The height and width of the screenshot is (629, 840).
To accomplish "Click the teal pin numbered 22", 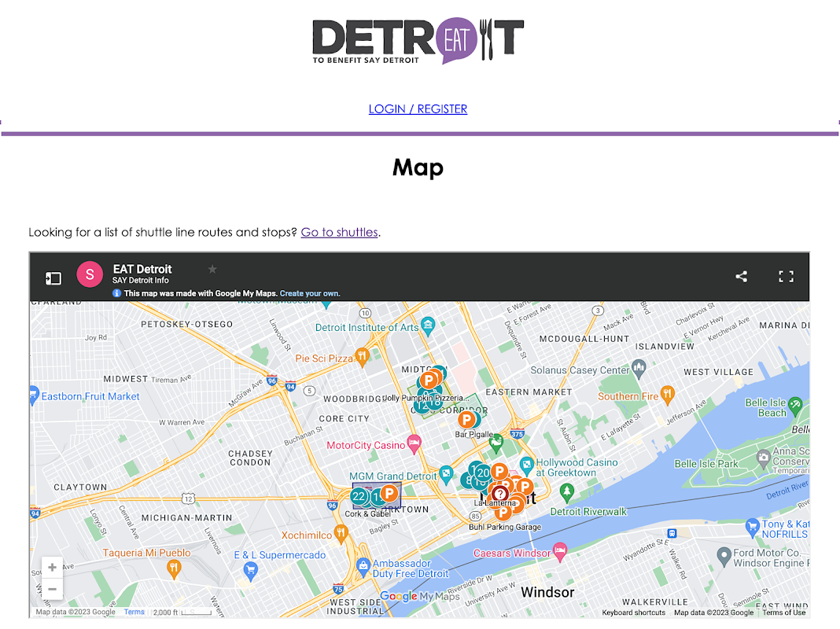I will (359, 496).
